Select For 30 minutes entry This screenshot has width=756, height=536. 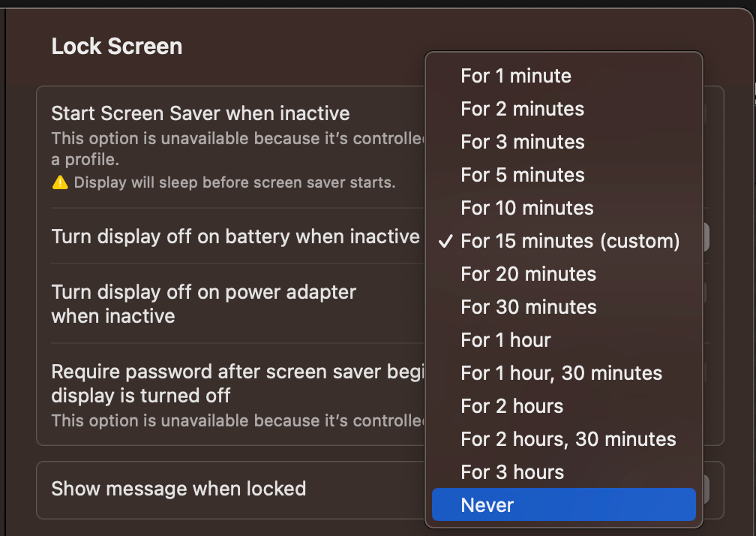click(x=564, y=307)
